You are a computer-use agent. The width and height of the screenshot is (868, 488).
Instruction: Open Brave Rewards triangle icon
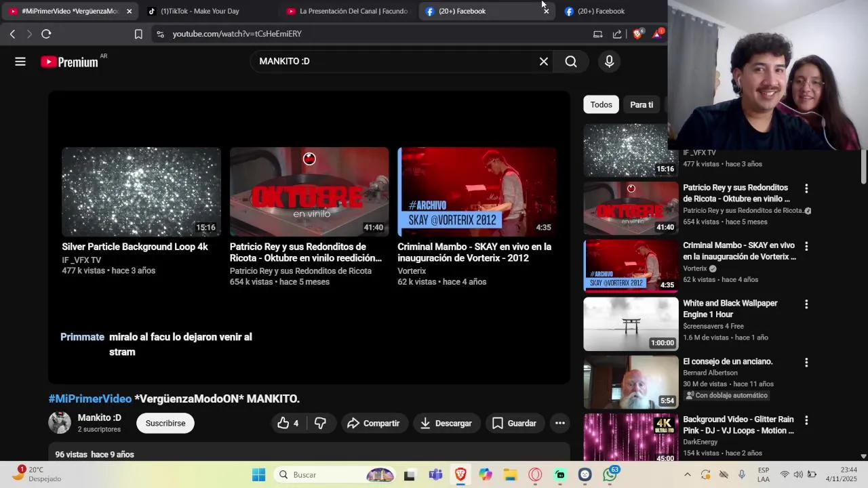point(657,34)
